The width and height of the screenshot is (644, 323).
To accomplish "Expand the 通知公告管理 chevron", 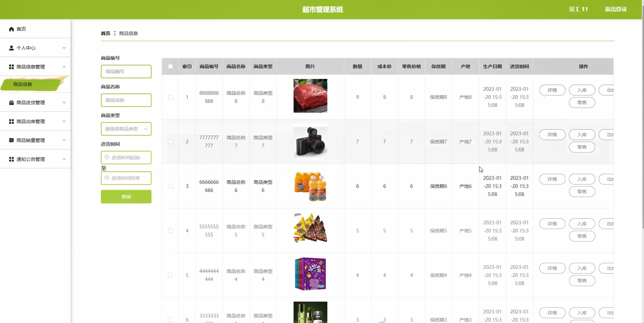I will [64, 159].
